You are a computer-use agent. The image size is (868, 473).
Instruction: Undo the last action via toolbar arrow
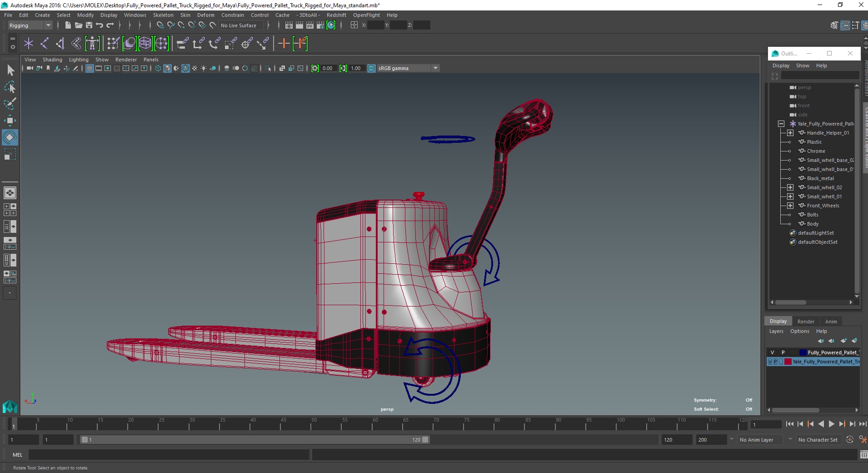(x=100, y=25)
